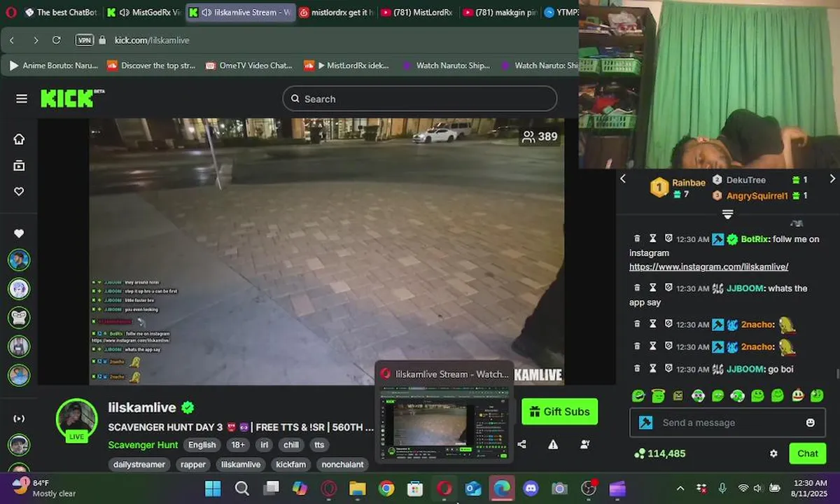Pick the yellow square-face emote

(678, 395)
